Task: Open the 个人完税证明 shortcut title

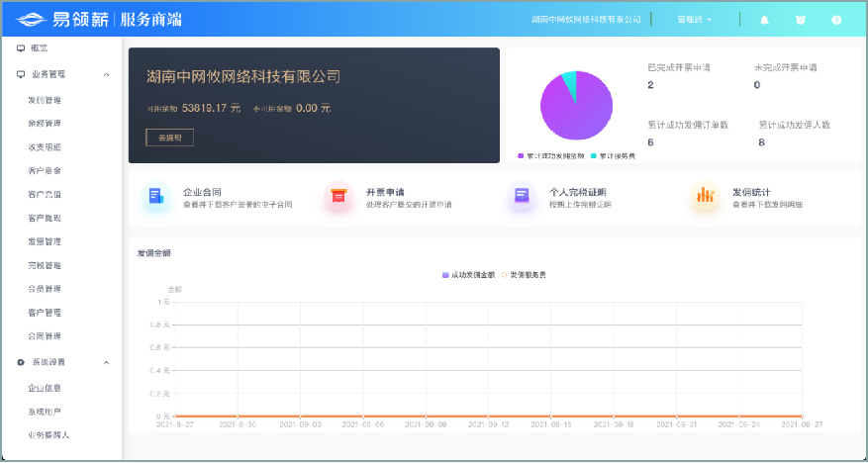Action: (577, 193)
